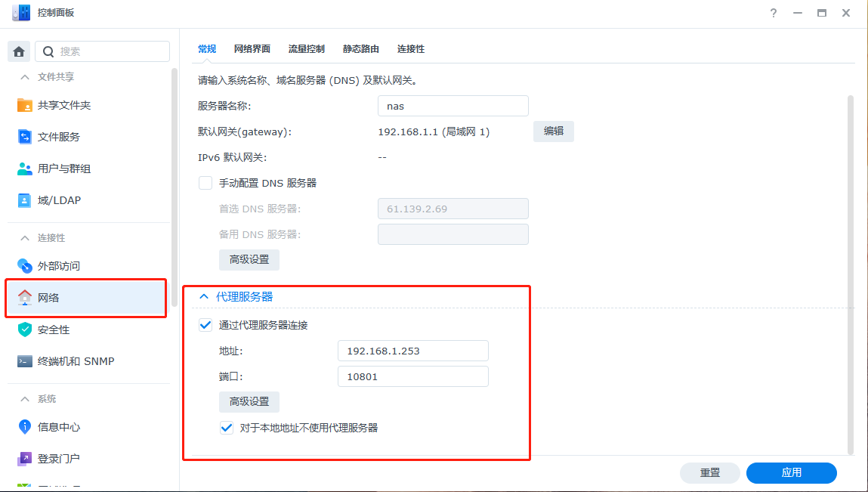Viewport: 868px width, 492px height.
Task: Uncheck 通过代理服务器连接
Action: click(205, 325)
